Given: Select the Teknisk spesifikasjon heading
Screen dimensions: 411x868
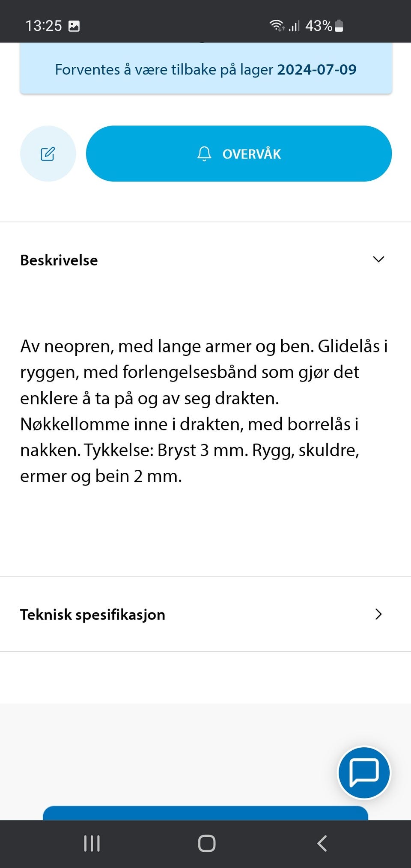Looking at the screenshot, I should tap(92, 614).
